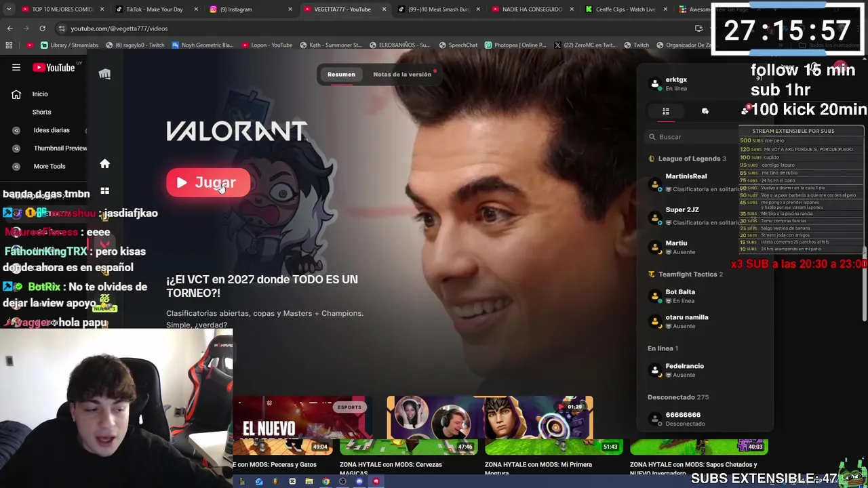Click the YouTube bookmark icon in bookmarks bar
The image size is (868, 488).
(x=31, y=45)
